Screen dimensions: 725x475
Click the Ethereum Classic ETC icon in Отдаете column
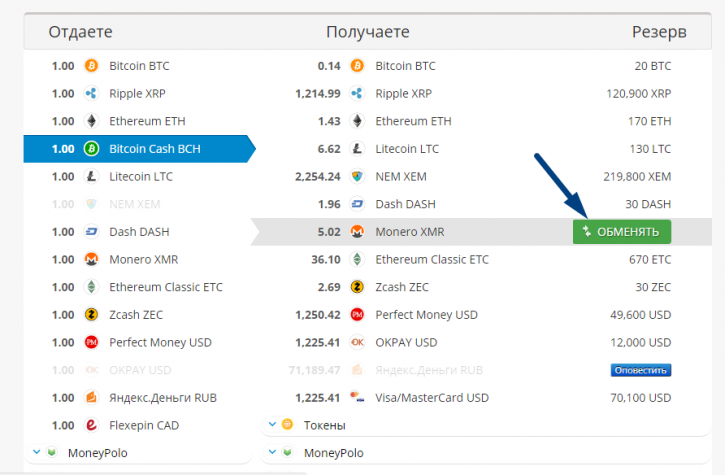coord(91,287)
